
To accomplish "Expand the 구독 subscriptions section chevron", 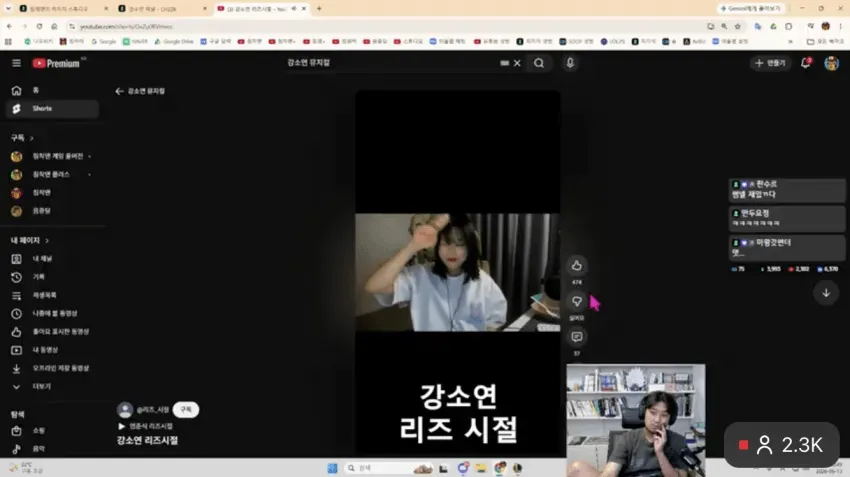I will point(32,138).
